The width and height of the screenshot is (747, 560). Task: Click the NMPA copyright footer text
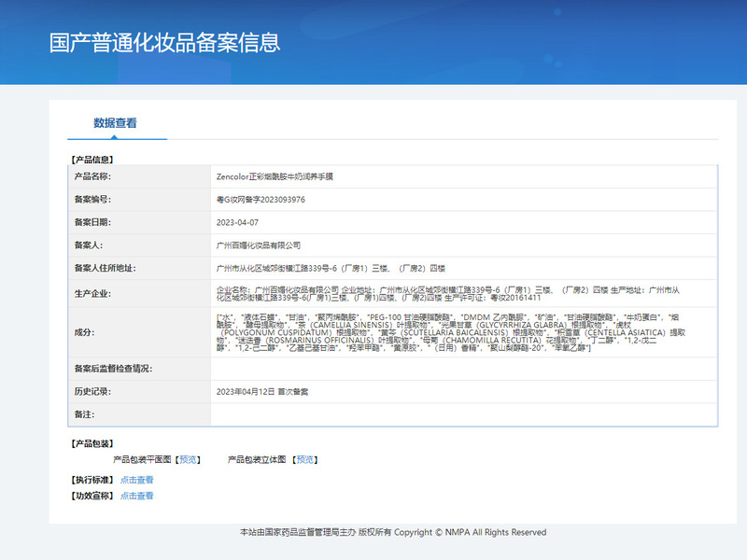(392, 532)
